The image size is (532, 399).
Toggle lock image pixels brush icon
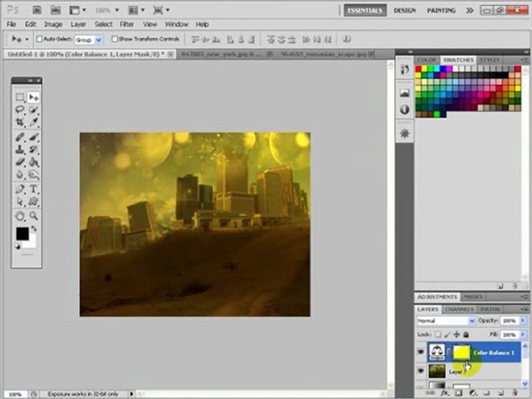(x=447, y=335)
